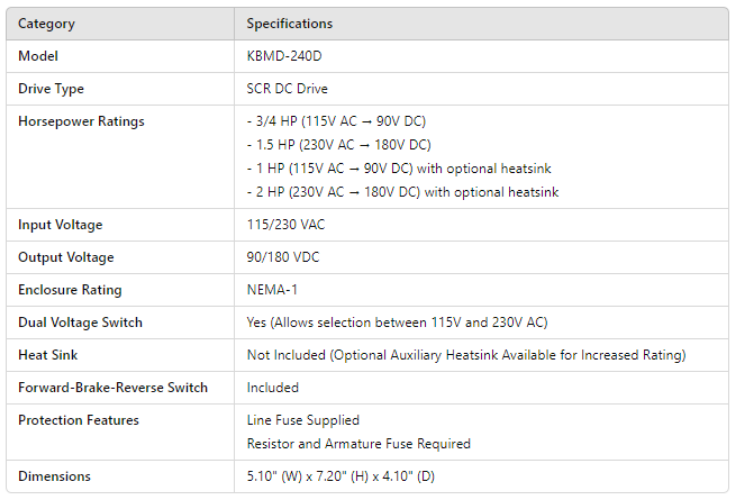Select the KBMD-240D model value
736x500 pixels.
284,56
